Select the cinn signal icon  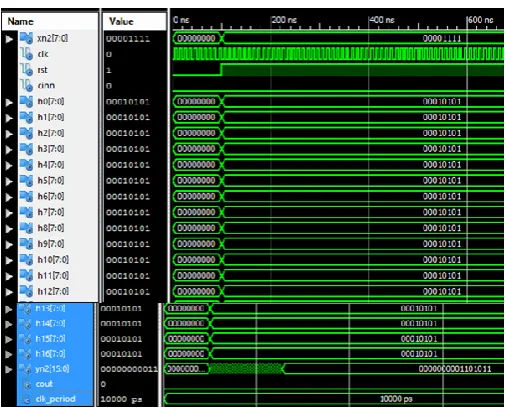click(x=26, y=85)
